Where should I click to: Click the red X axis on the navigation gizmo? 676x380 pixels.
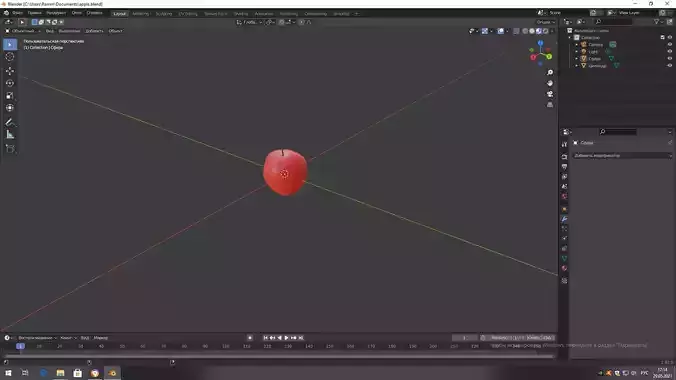[x=533, y=57]
